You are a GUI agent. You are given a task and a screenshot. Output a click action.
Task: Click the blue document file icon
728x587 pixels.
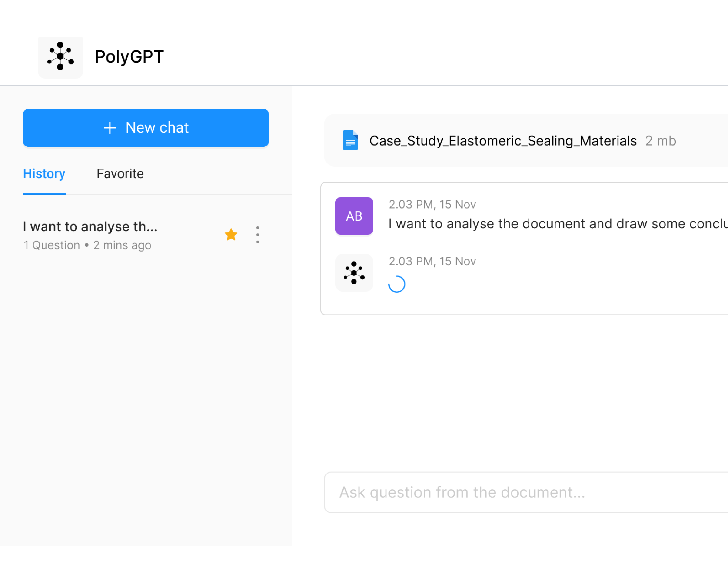point(350,140)
